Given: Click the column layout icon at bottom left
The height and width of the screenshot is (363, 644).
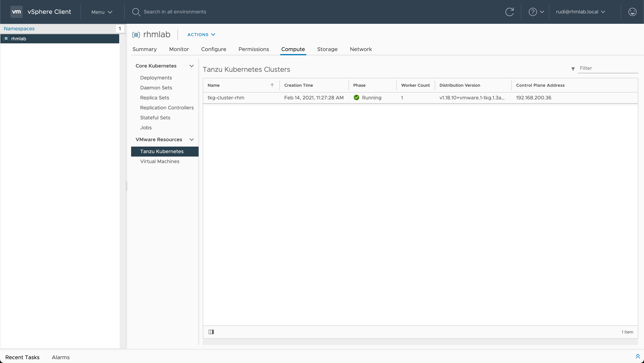Looking at the screenshot, I should [x=211, y=332].
